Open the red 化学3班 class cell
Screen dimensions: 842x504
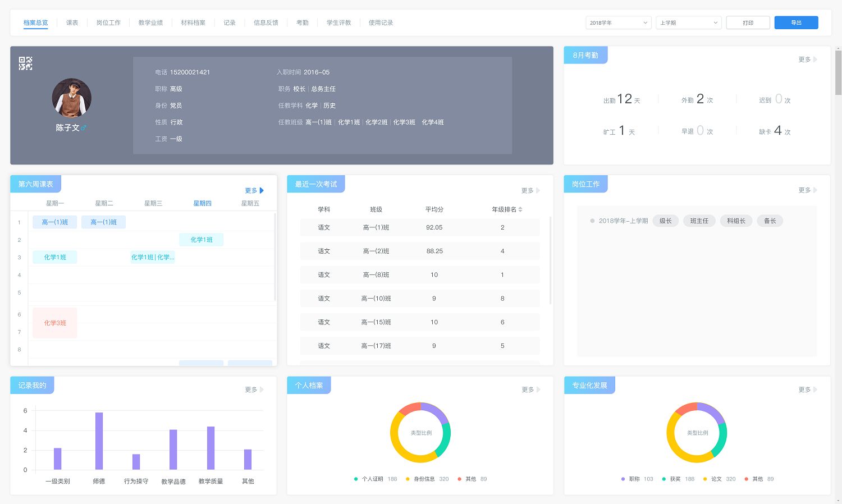[55, 323]
